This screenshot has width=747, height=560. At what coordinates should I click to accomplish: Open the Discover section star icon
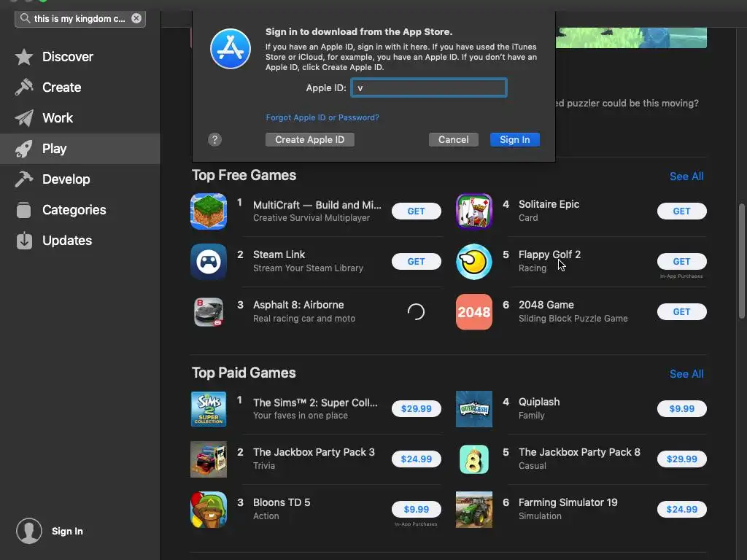click(x=24, y=57)
